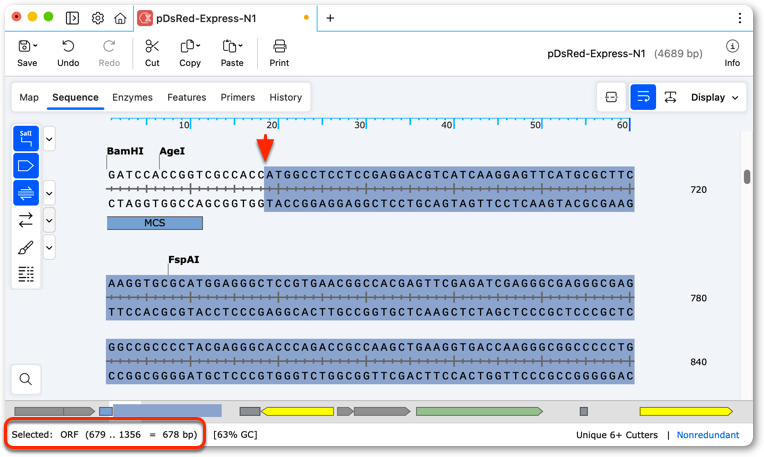The width and height of the screenshot is (764, 457).
Task: Toggle the sidebar panel icon
Action: (x=72, y=18)
